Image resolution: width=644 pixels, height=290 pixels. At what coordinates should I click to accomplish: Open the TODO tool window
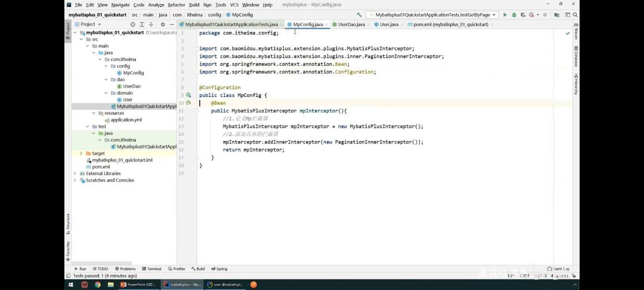point(100,269)
